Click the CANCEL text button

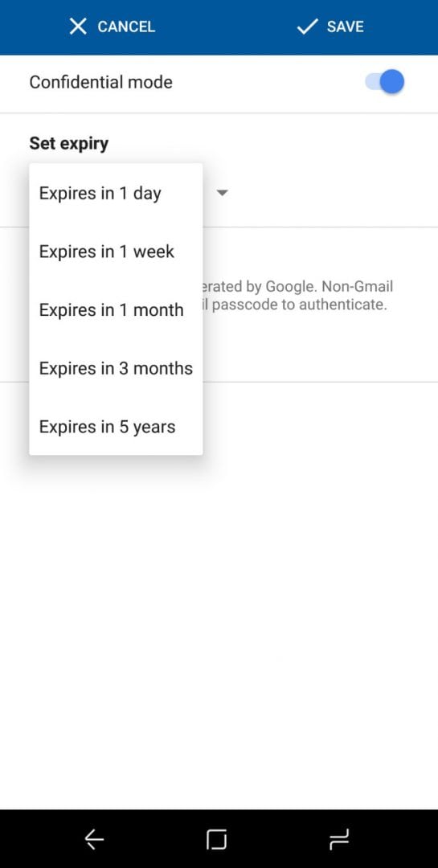(x=126, y=27)
